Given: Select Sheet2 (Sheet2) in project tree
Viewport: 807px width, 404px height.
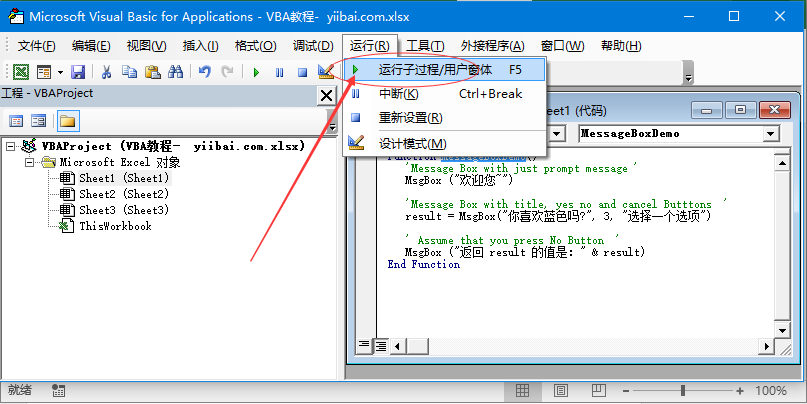Looking at the screenshot, I should (x=124, y=195).
